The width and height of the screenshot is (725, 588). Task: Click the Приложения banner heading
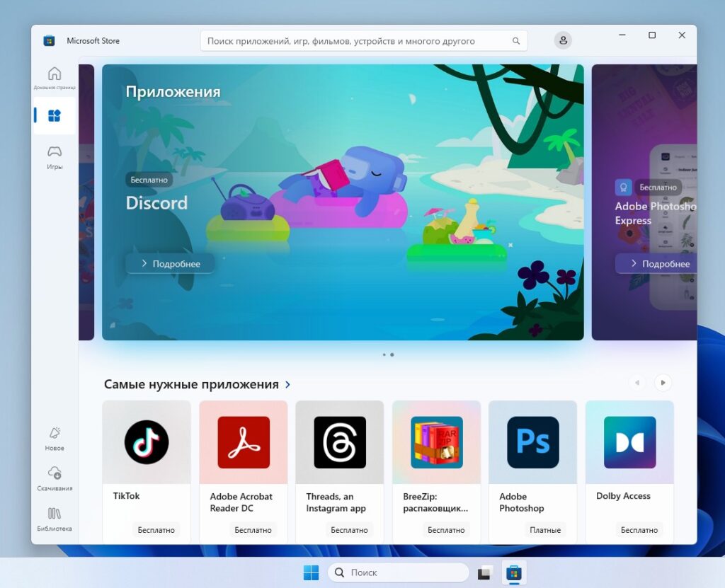coord(173,91)
